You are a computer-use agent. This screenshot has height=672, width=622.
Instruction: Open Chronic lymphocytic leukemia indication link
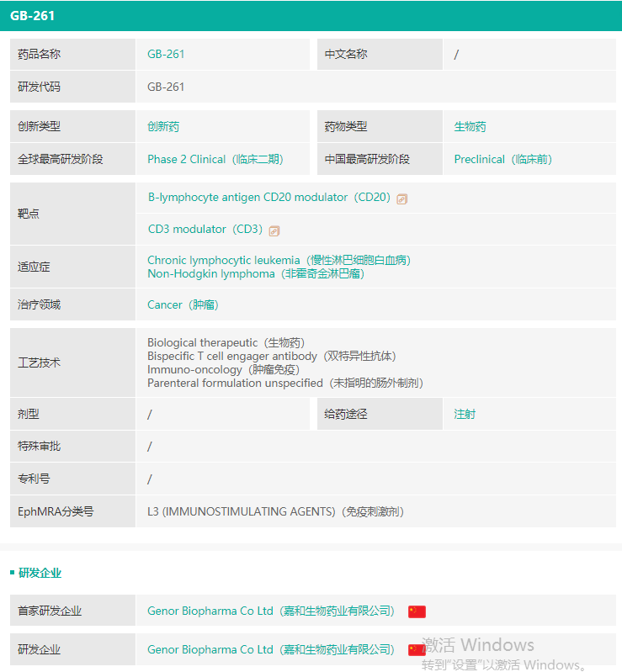279,260
